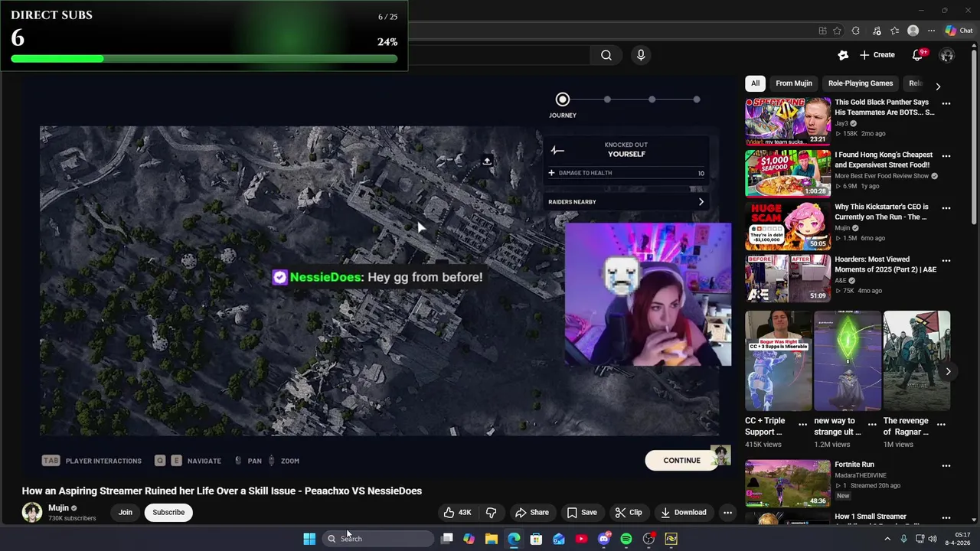Image resolution: width=980 pixels, height=551 pixels.
Task: Select the All filter chip
Action: click(755, 83)
